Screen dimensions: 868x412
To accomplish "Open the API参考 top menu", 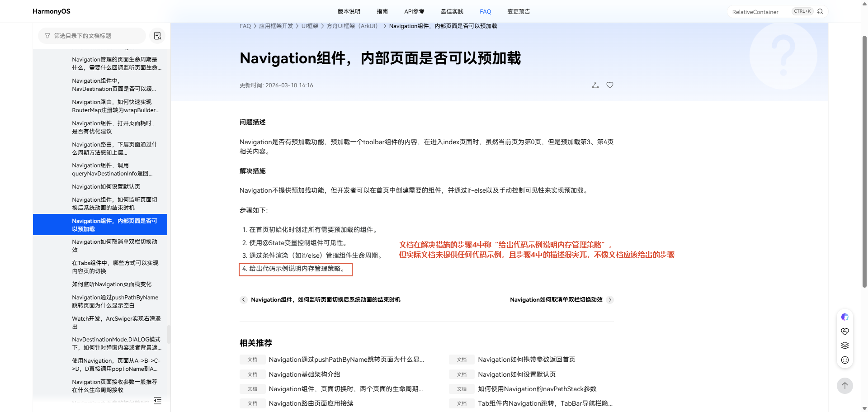I will click(x=414, y=11).
